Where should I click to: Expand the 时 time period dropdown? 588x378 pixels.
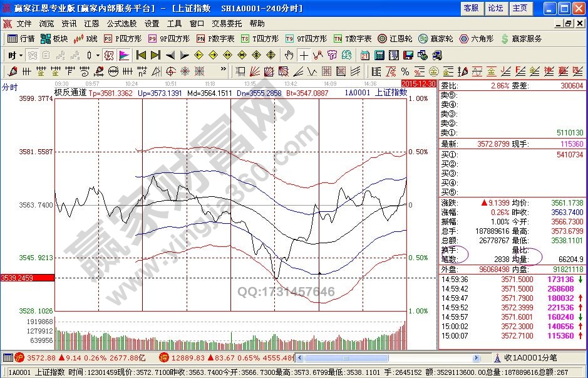tap(15, 55)
